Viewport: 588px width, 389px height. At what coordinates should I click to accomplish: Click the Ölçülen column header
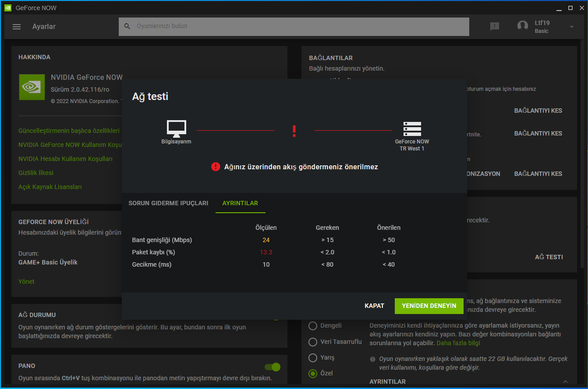(x=266, y=228)
